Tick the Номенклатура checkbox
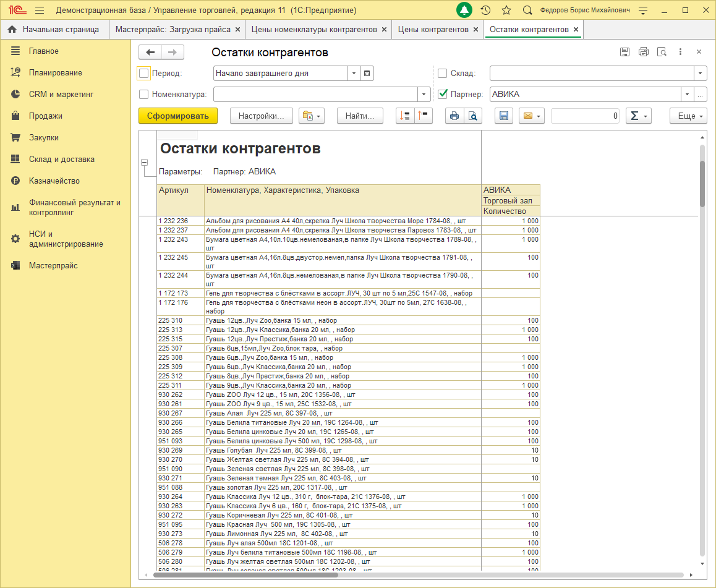 tap(144, 95)
